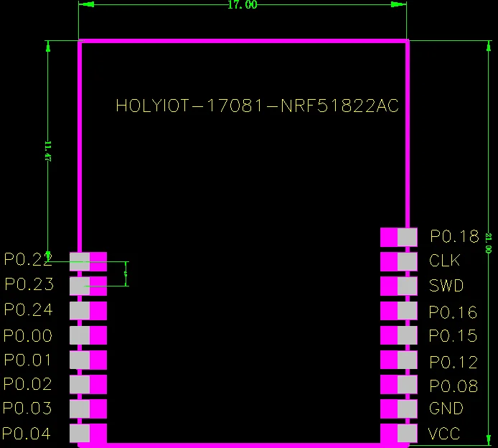This screenshot has height=448, width=498.
Task: Click the 11.47 vertical dimension value
Action: [x=48, y=151]
